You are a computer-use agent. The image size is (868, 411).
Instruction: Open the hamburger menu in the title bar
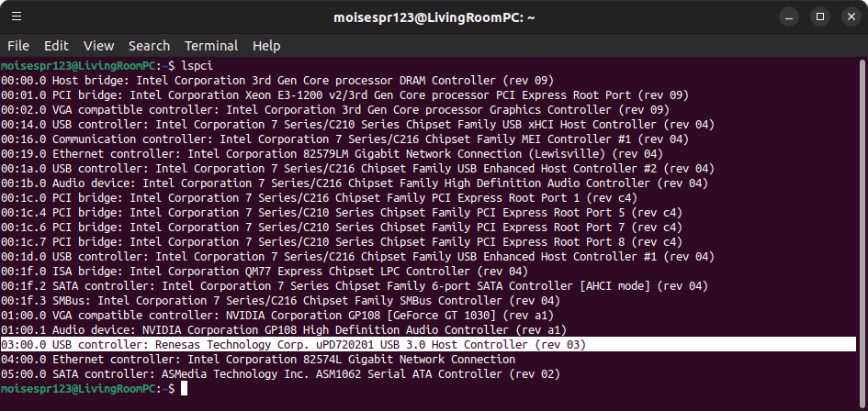(17, 17)
